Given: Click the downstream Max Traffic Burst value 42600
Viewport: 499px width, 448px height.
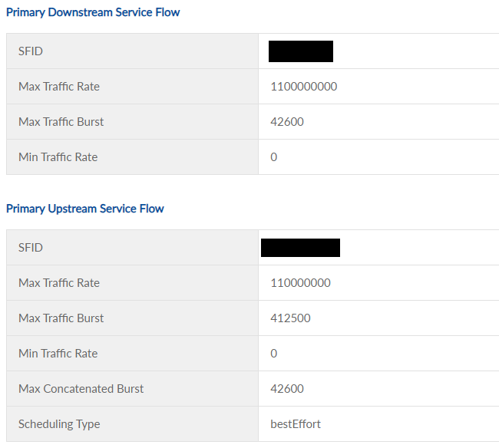Looking at the screenshot, I should 287,122.
